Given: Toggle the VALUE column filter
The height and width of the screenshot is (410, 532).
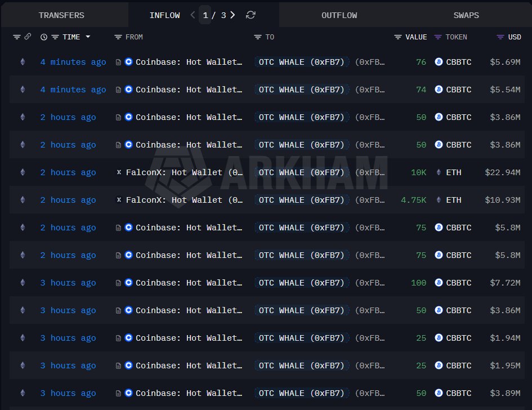Looking at the screenshot, I should pos(397,37).
